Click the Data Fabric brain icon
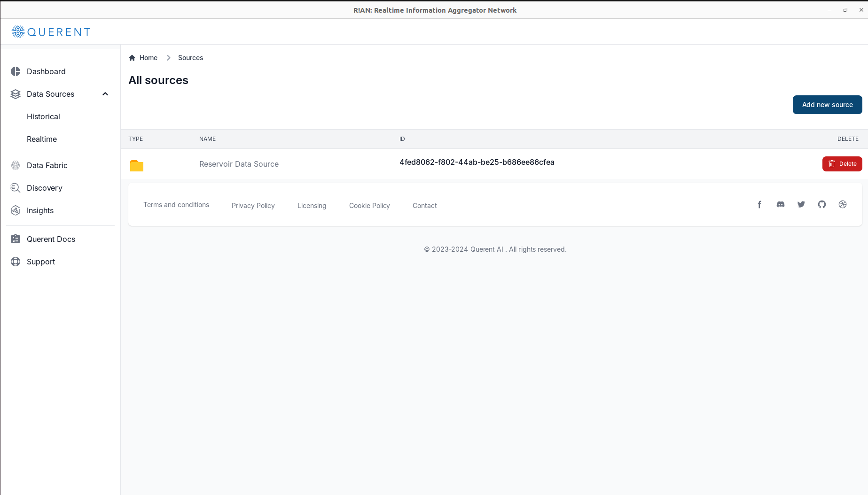This screenshot has height=495, width=868. pos(16,165)
